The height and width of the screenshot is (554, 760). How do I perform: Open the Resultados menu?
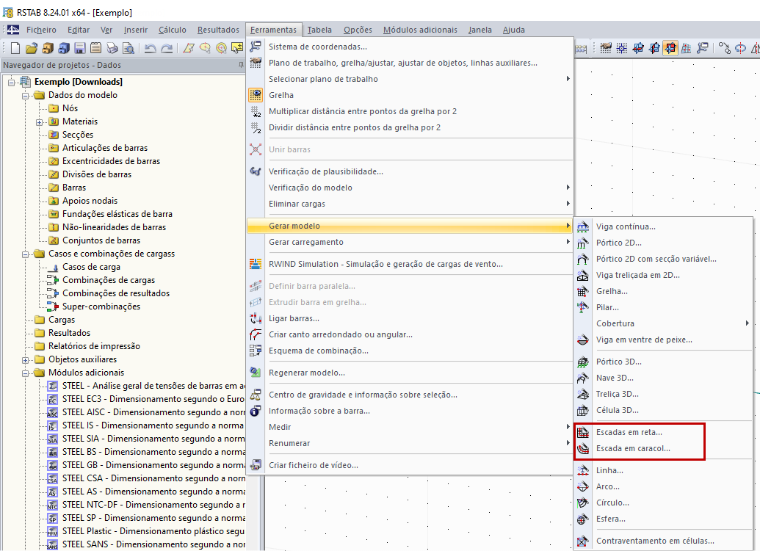click(x=218, y=30)
